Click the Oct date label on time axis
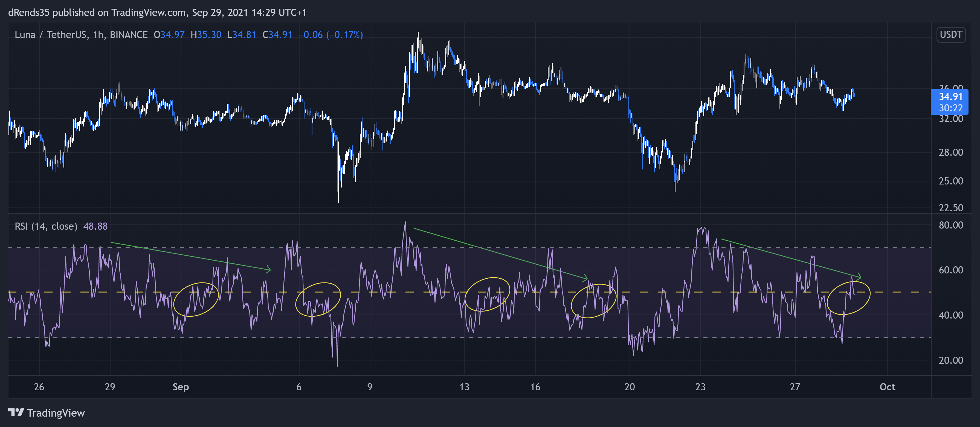 pos(887,387)
